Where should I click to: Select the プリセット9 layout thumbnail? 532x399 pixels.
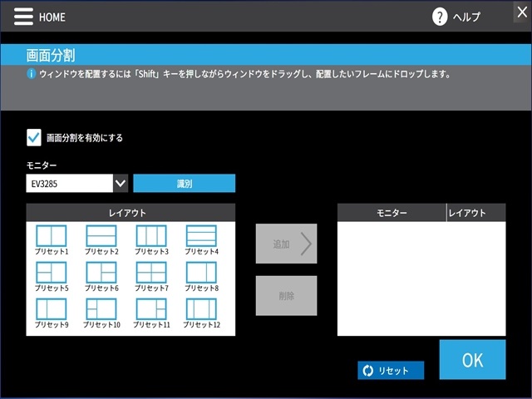point(52,308)
